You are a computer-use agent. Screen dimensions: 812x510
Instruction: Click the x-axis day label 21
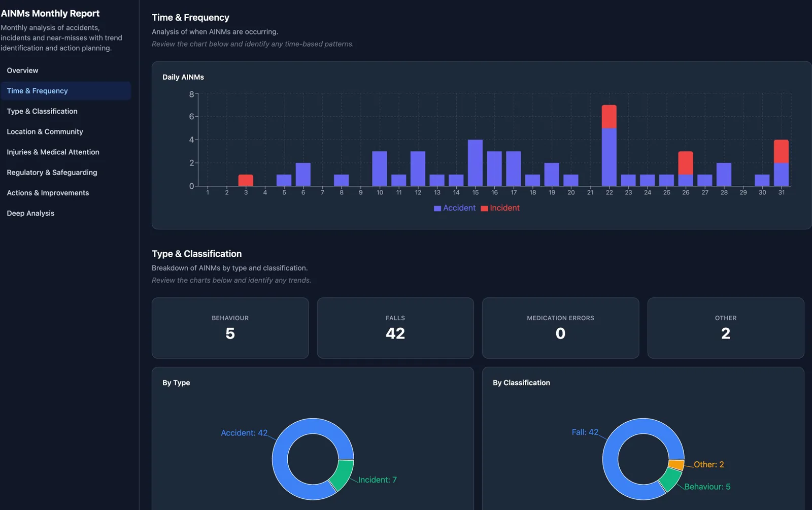tap(590, 192)
